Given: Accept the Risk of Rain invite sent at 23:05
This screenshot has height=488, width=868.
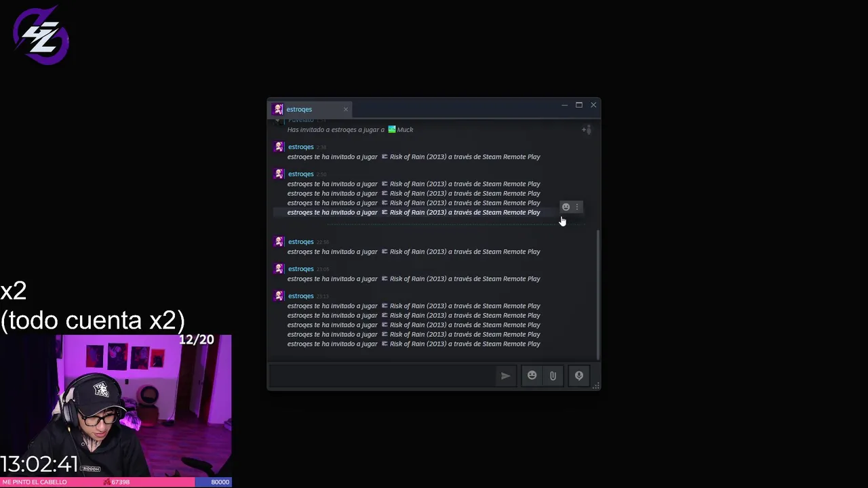Looking at the screenshot, I should pos(414,279).
